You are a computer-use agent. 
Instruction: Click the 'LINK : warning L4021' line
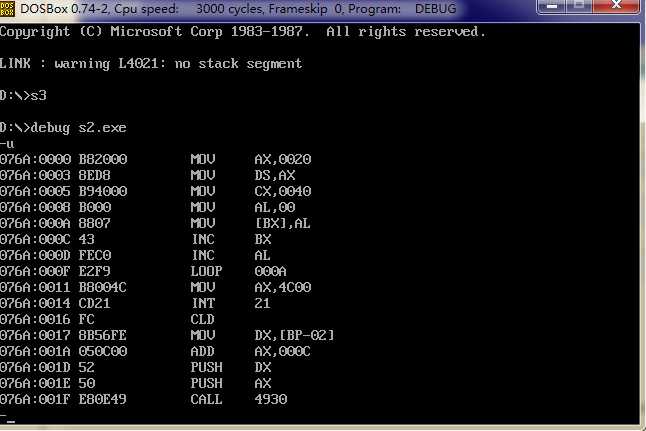tap(151, 63)
